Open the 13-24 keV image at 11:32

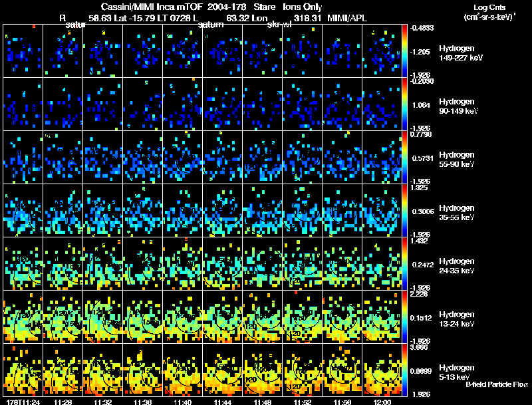click(103, 317)
